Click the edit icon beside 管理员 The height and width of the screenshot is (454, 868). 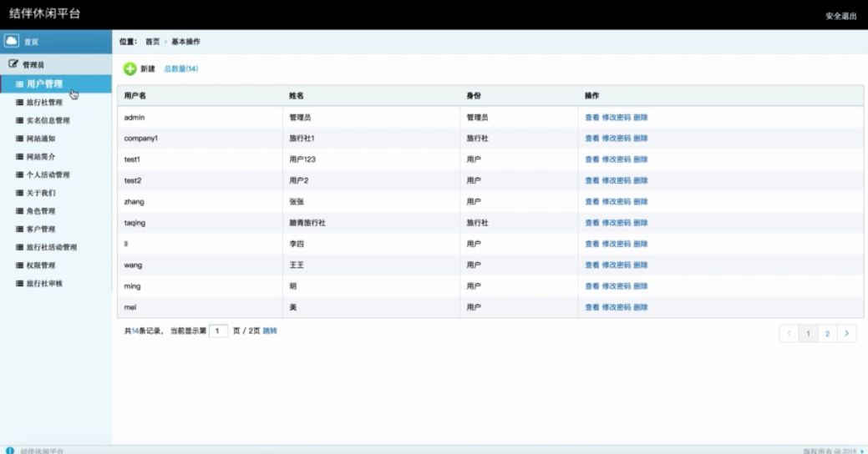pos(13,63)
